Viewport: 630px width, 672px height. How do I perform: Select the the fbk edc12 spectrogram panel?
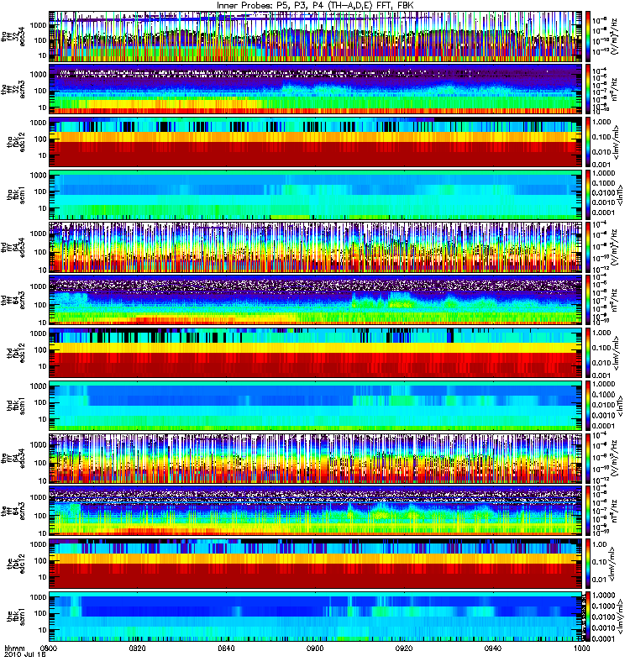point(315,564)
